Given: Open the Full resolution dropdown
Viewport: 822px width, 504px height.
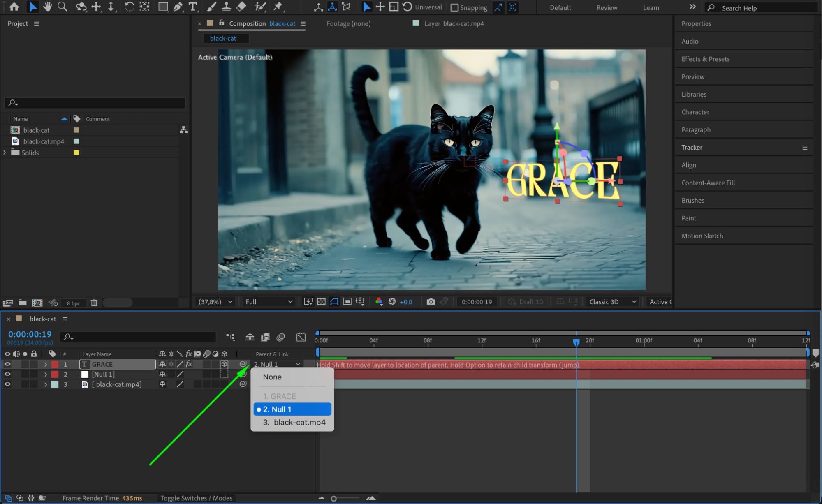Looking at the screenshot, I should click(269, 302).
